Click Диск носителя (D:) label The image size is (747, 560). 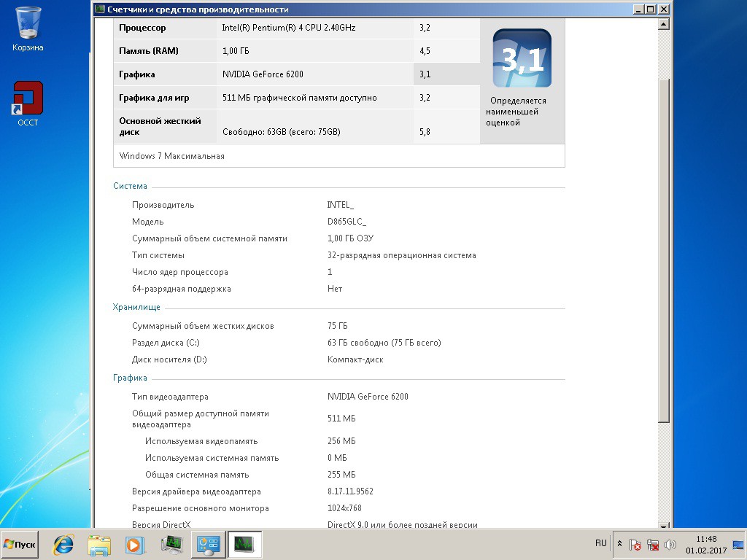(x=169, y=359)
